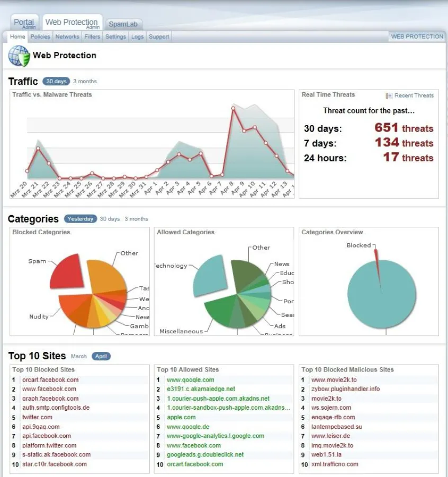448x477 pixels.
Task: Switch to the Portal Admin tab
Action: 24,23
